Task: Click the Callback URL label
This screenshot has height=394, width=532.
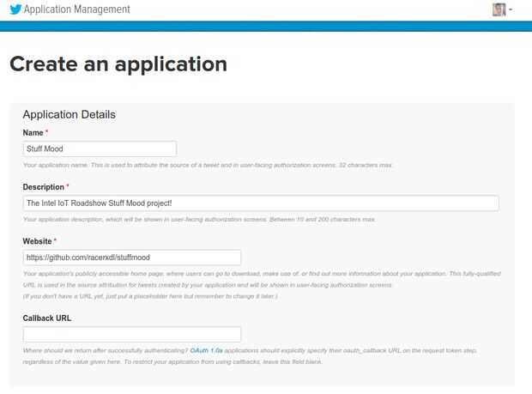Action: coord(47,318)
